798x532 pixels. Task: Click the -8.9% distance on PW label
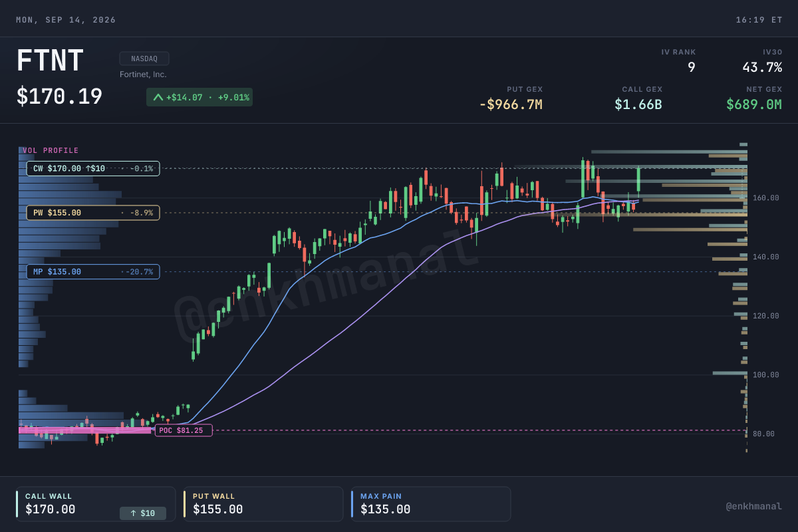[x=141, y=213]
